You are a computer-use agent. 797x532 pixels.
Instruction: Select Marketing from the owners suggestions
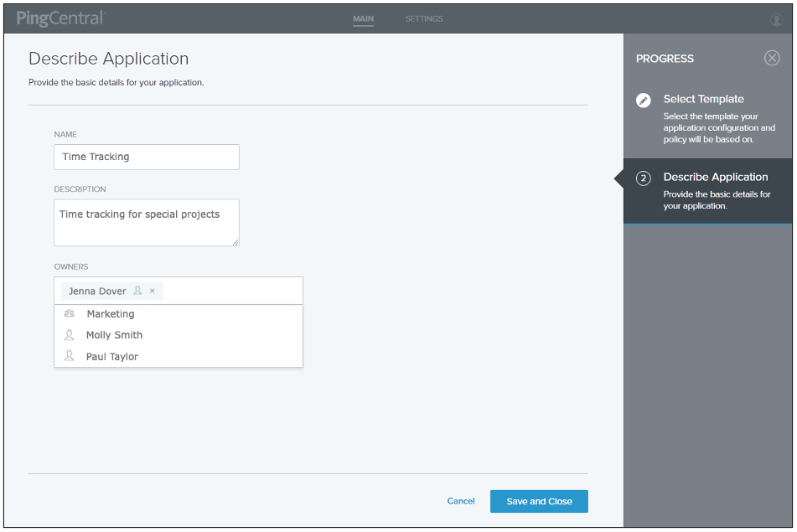110,313
